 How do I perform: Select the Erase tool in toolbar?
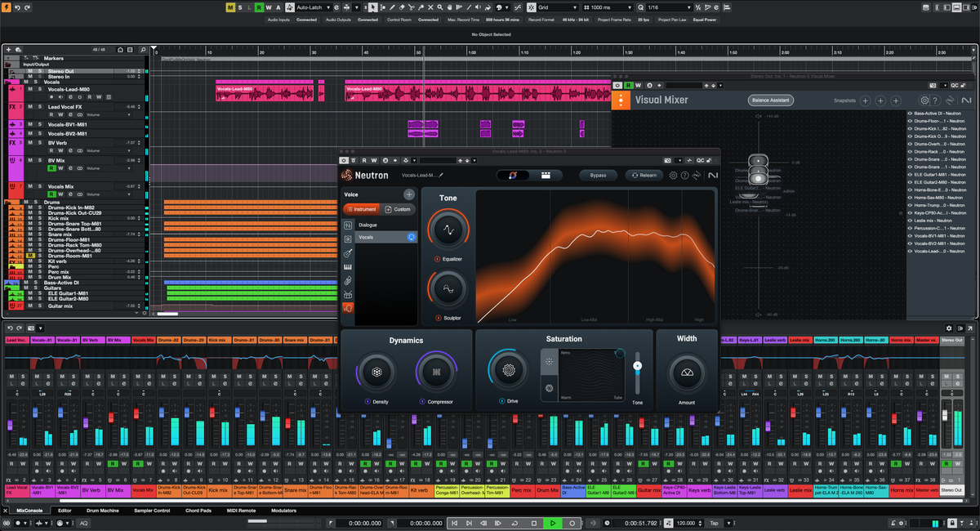tap(402, 7)
